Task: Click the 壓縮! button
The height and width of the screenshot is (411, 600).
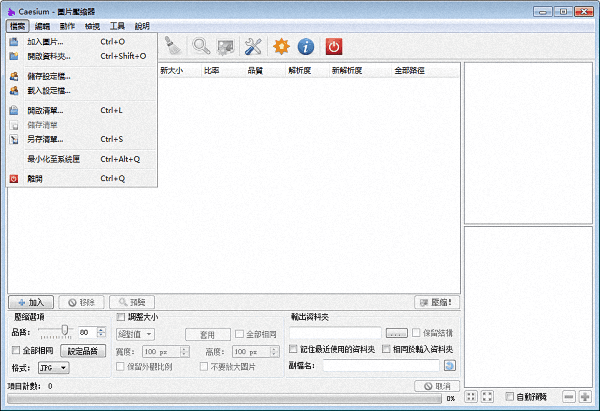Action: pyautogui.click(x=437, y=302)
